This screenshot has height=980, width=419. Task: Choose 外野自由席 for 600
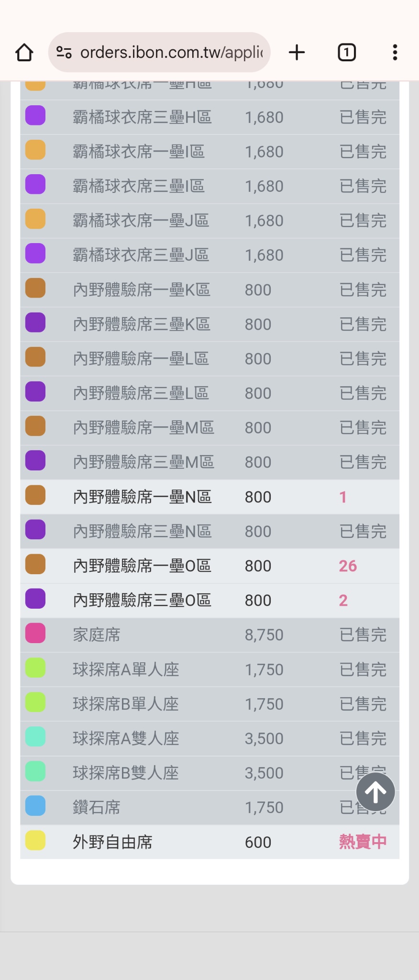[209, 842]
